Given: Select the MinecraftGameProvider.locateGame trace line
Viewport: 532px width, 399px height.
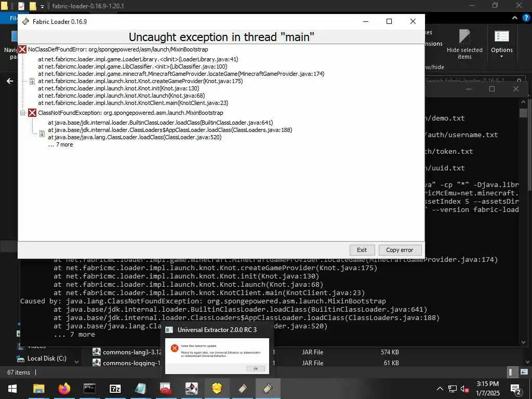Looking at the screenshot, I should point(181,74).
